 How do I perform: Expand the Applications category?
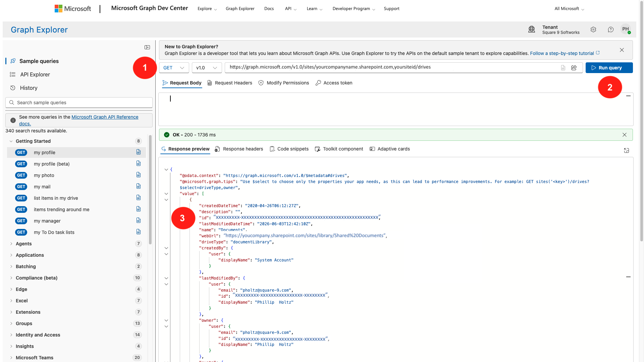pyautogui.click(x=11, y=255)
